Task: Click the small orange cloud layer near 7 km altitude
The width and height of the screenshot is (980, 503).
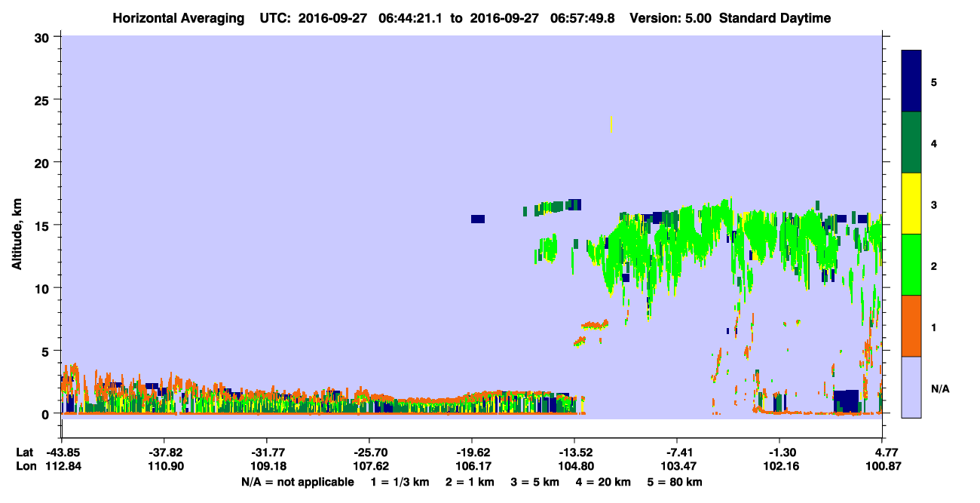Action: (x=595, y=326)
